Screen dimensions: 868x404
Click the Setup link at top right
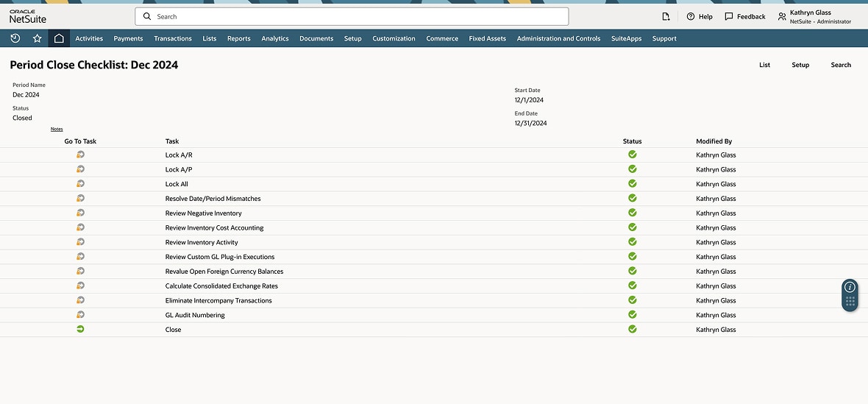click(x=800, y=65)
